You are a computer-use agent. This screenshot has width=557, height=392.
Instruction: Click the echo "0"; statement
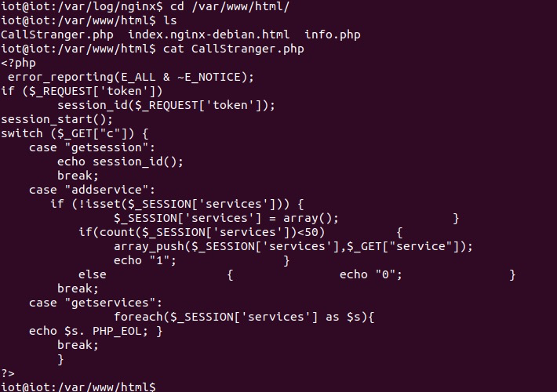tap(371, 274)
